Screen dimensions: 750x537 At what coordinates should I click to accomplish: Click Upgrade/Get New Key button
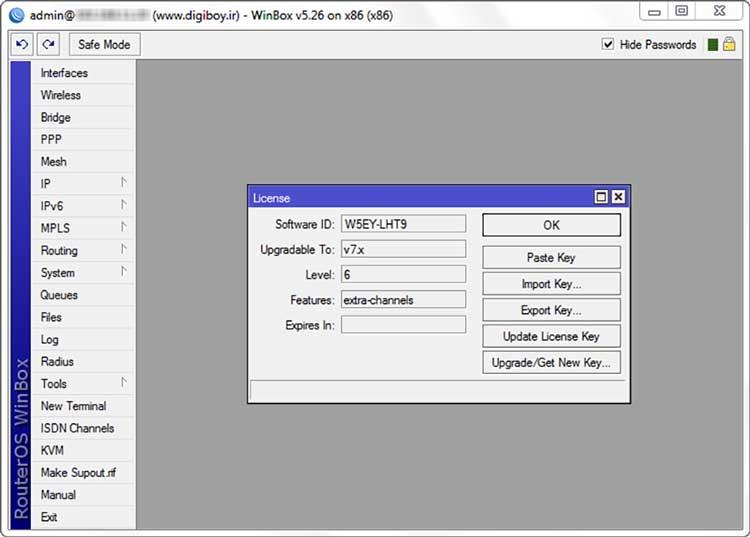pyautogui.click(x=551, y=362)
